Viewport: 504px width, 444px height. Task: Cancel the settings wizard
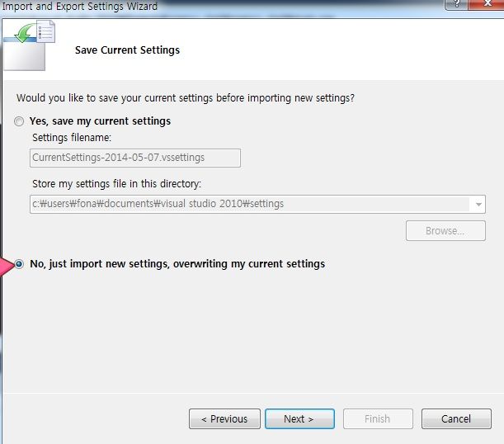pyautogui.click(x=456, y=419)
